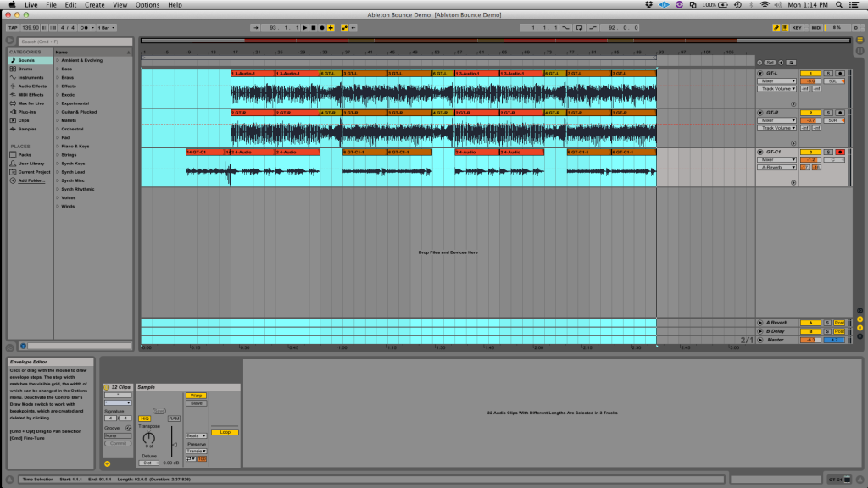868x488 pixels.
Task: Stop playback with the stop button
Action: point(314,28)
